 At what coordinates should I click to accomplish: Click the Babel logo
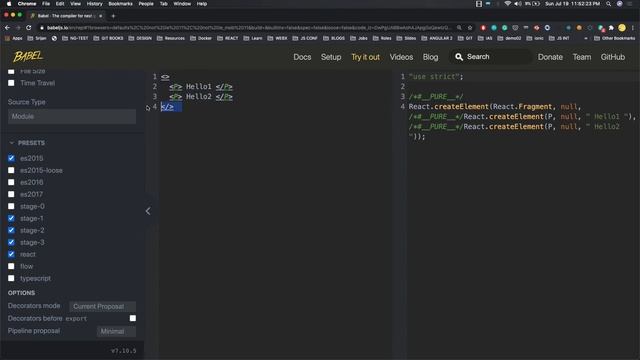pos(28,56)
